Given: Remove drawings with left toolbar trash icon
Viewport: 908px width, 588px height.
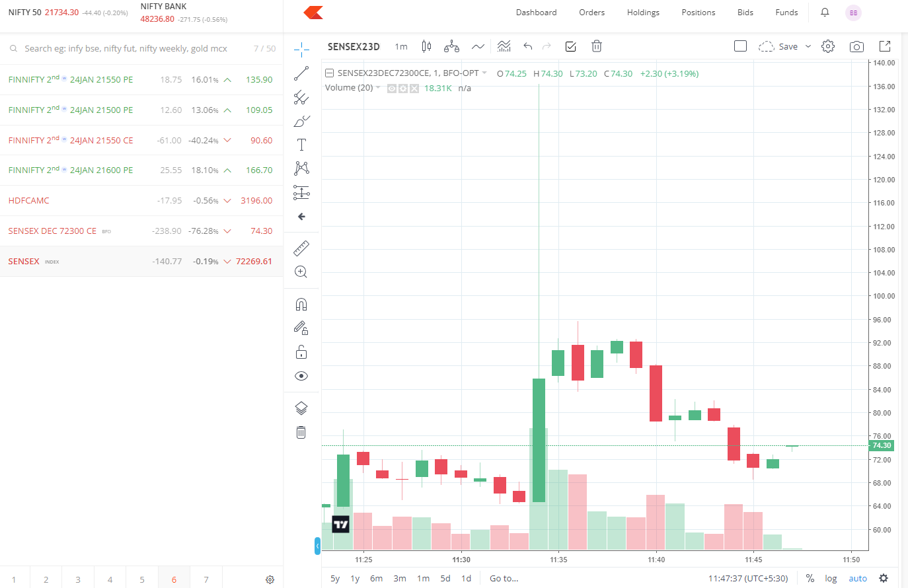Looking at the screenshot, I should [301, 432].
